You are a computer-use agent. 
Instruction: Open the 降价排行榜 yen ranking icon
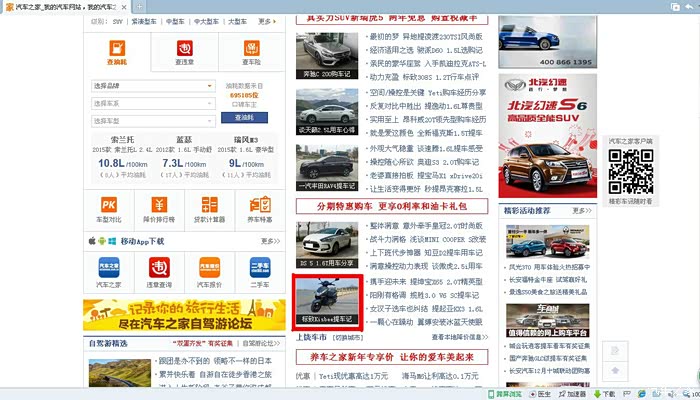[159, 205]
